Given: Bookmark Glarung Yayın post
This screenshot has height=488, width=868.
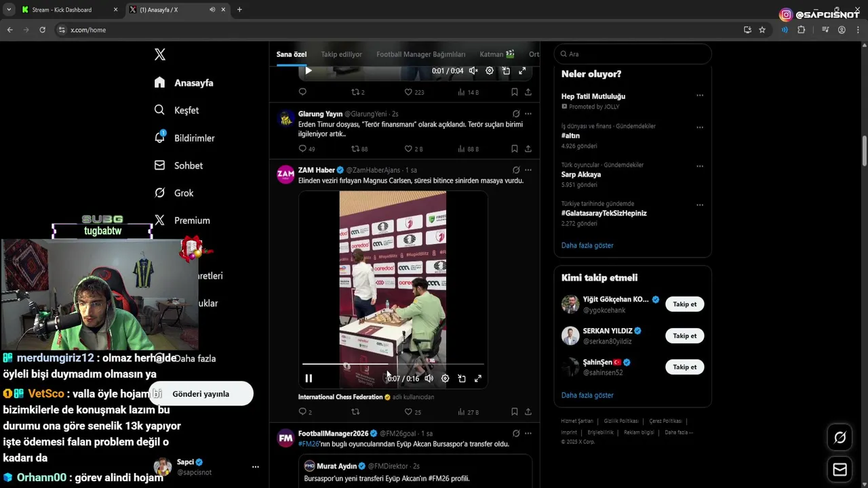Looking at the screenshot, I should pos(515,148).
